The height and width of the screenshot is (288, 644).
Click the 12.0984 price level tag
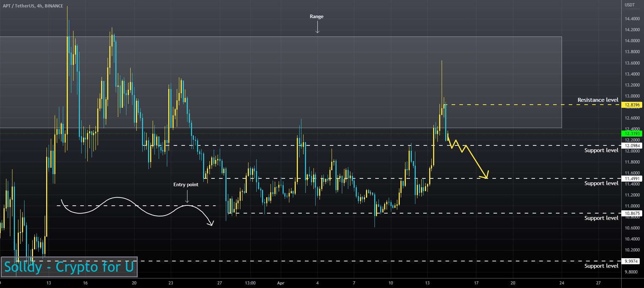point(632,146)
